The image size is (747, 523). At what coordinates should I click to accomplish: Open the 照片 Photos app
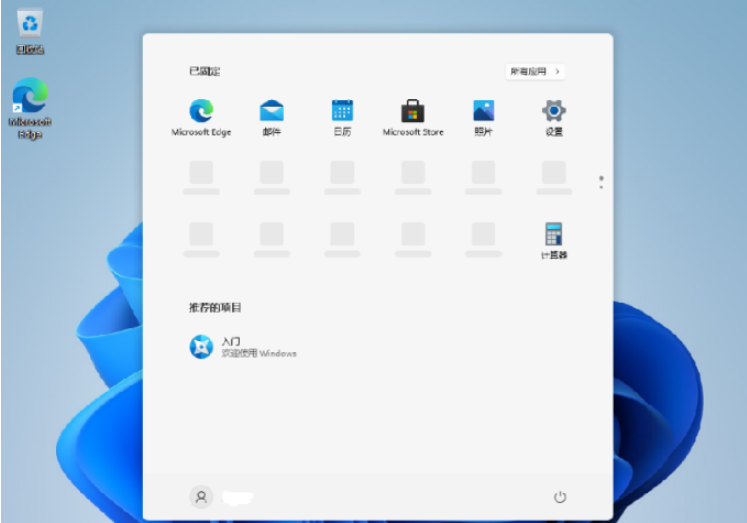[x=483, y=118]
